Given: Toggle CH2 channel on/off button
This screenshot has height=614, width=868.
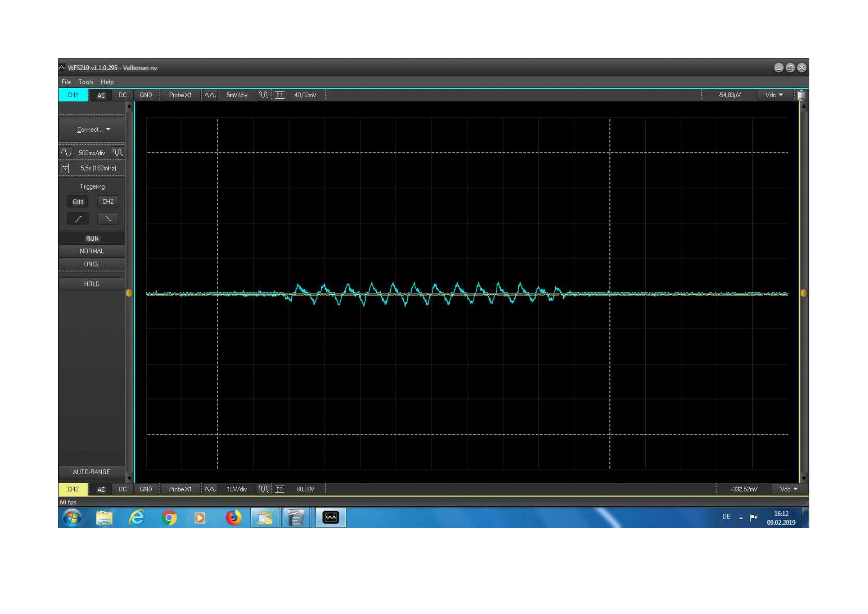Looking at the screenshot, I should pos(73,490).
